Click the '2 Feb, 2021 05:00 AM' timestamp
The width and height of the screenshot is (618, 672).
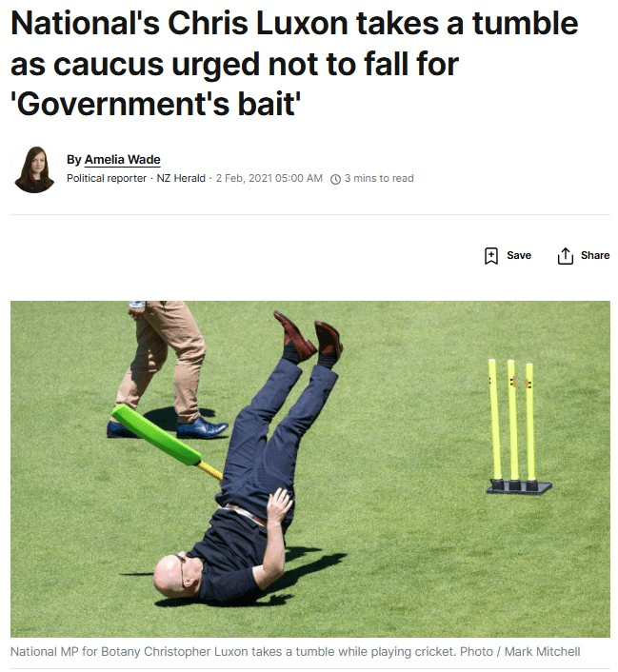(269, 178)
